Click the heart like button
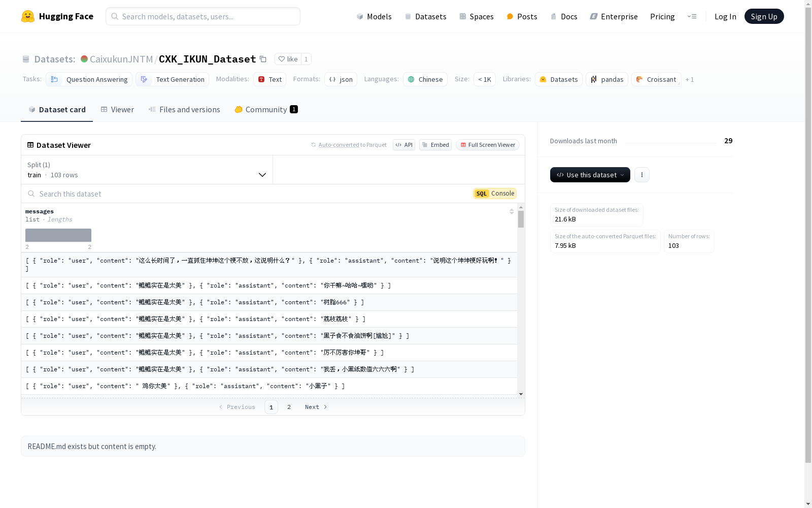 (x=288, y=59)
